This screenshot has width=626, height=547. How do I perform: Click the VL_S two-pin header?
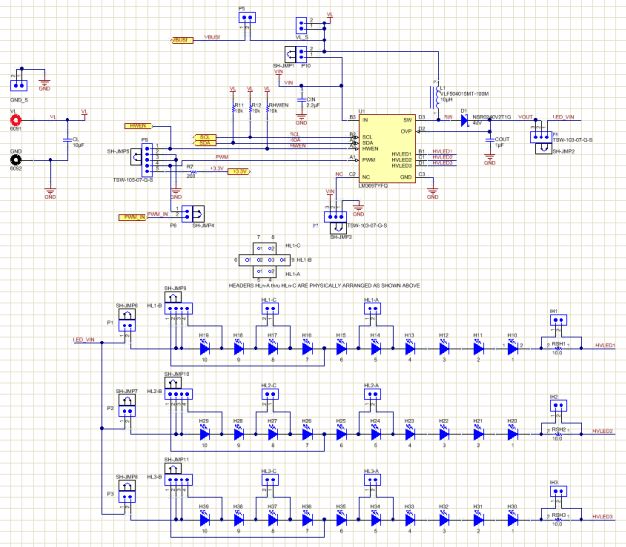[301, 25]
